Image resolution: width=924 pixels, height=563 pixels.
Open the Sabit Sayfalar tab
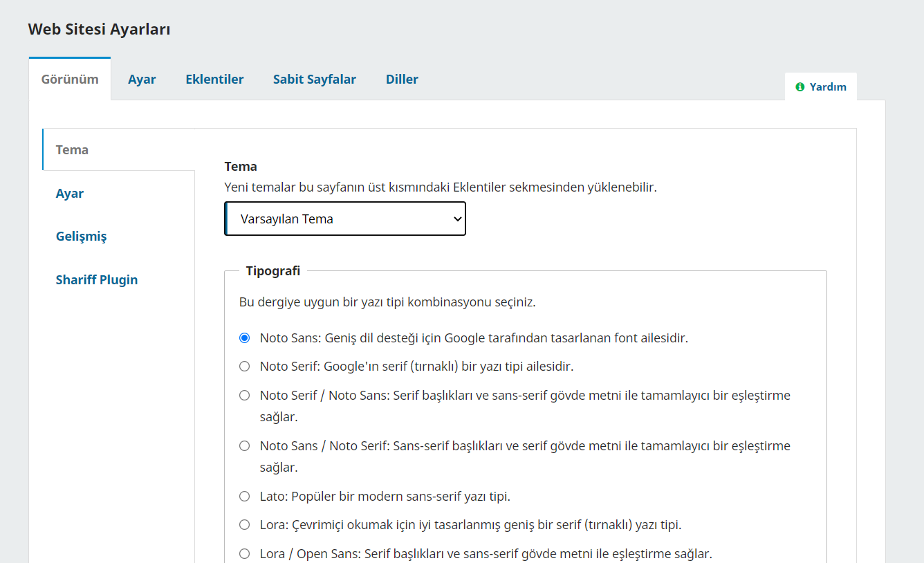[x=315, y=79]
